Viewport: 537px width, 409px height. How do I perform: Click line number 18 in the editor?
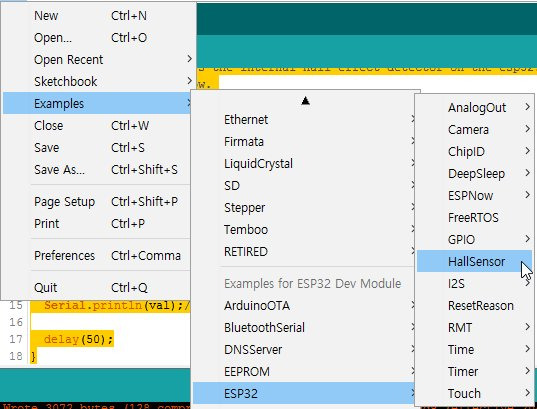coord(16,356)
